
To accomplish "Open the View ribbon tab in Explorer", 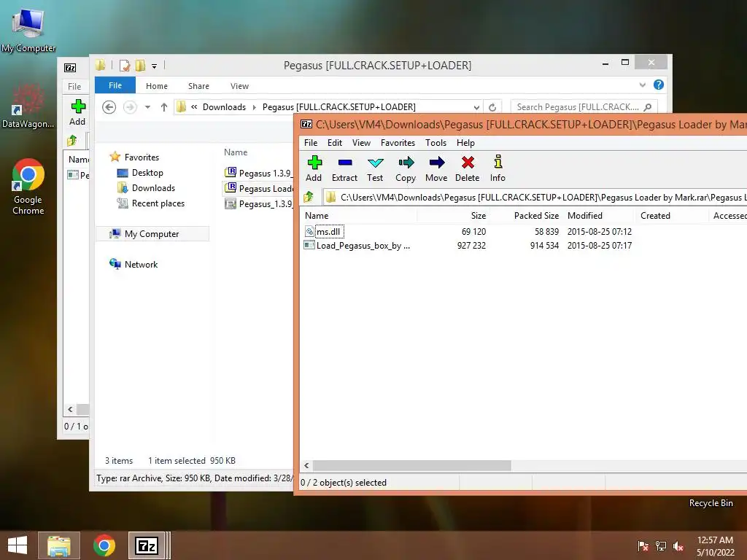I will (x=239, y=86).
